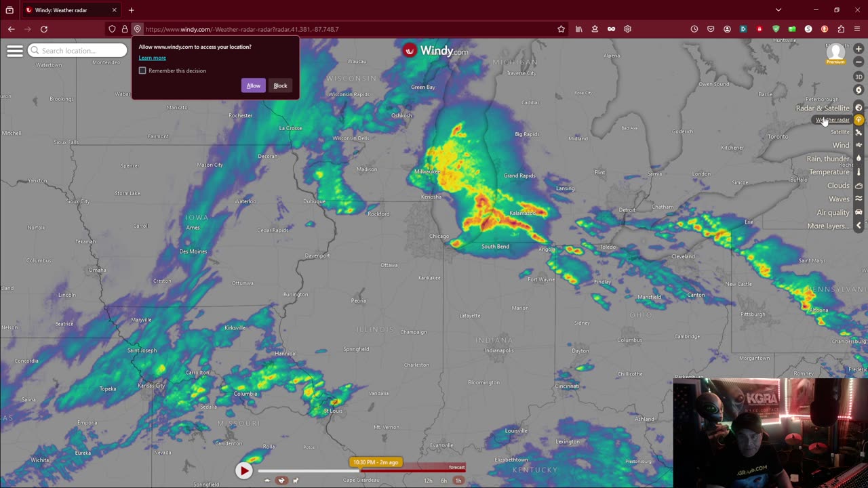868x488 pixels.
Task: Open the green shield extension icon
Action: 776,29
